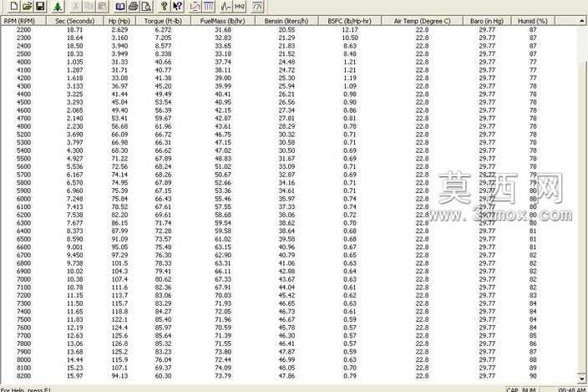Click the HQ toolbar icon
588x392 pixels.
(x=239, y=6)
